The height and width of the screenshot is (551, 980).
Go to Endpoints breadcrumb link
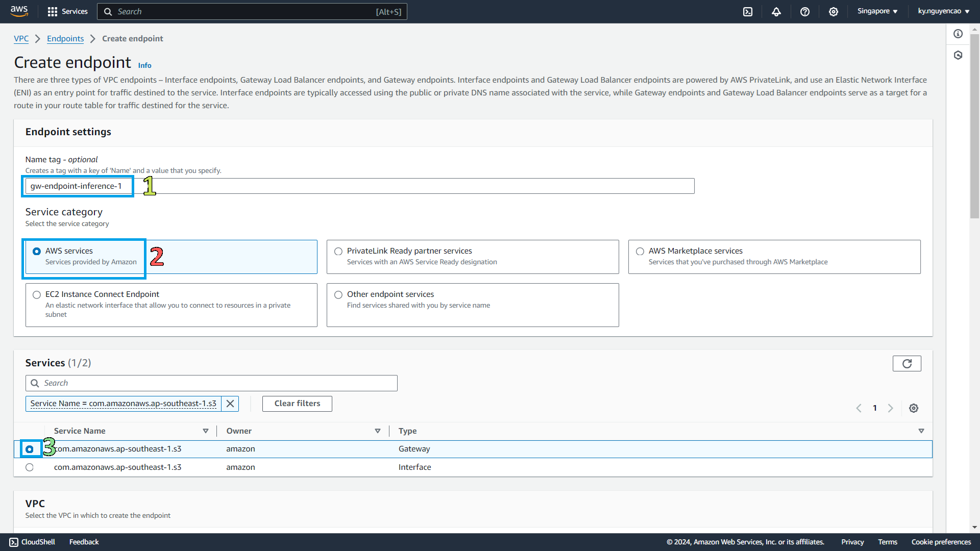pos(65,39)
